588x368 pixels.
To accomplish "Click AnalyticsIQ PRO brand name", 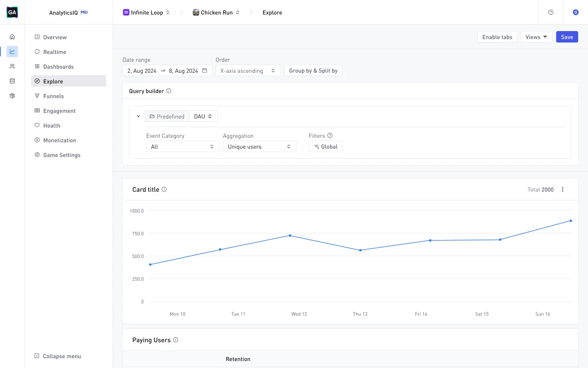I will point(69,12).
